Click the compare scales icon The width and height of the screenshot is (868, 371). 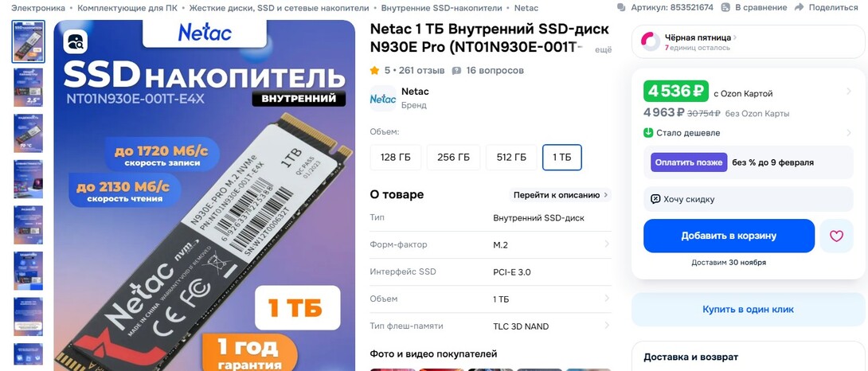click(x=725, y=8)
